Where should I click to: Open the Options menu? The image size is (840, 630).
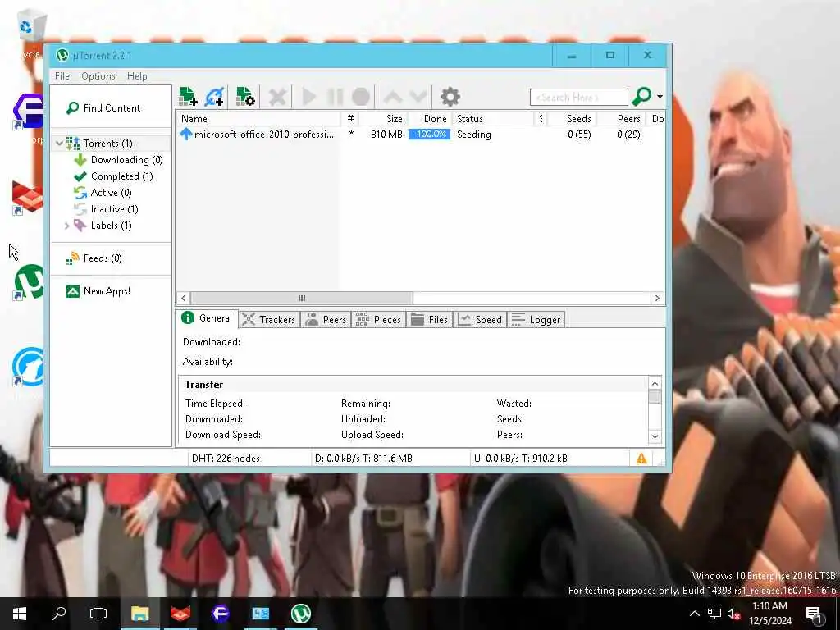pyautogui.click(x=98, y=76)
